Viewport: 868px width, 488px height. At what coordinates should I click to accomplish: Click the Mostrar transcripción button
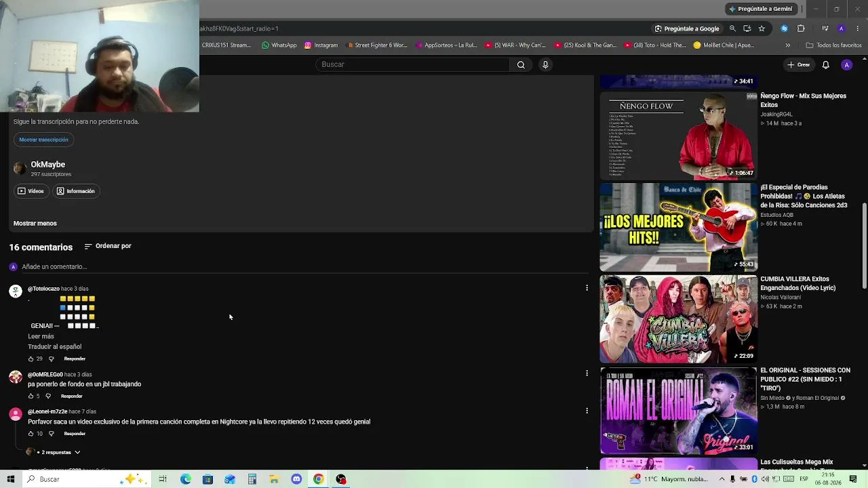point(44,140)
